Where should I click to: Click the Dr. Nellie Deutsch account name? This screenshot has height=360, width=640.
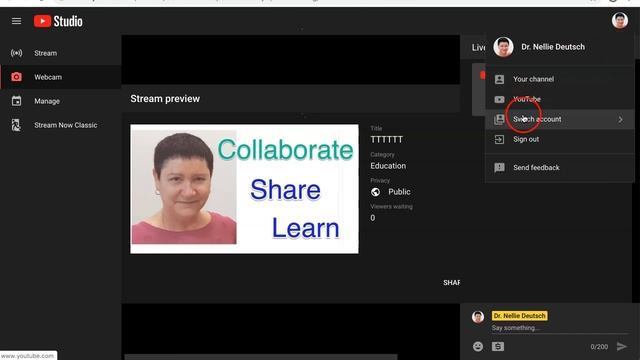click(553, 47)
